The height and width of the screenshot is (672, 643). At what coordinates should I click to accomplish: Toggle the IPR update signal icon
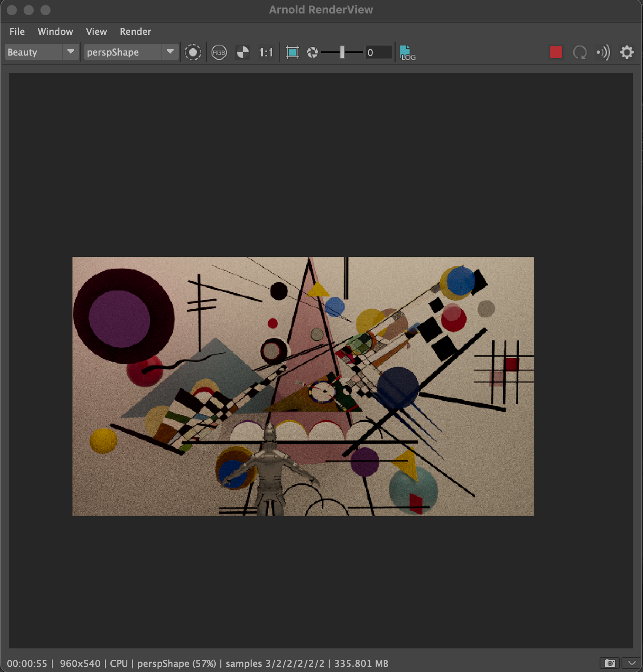(603, 52)
